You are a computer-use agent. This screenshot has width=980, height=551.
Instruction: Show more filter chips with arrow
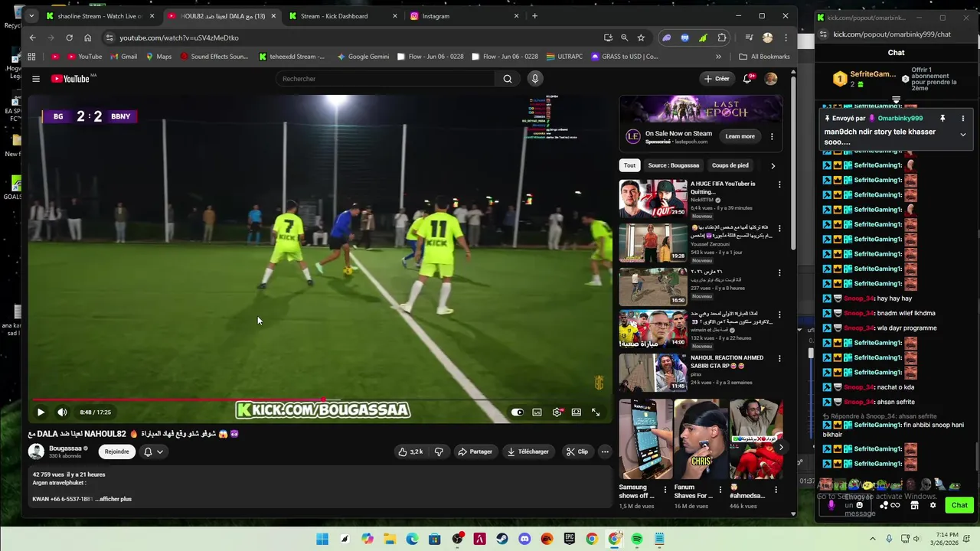pyautogui.click(x=773, y=165)
